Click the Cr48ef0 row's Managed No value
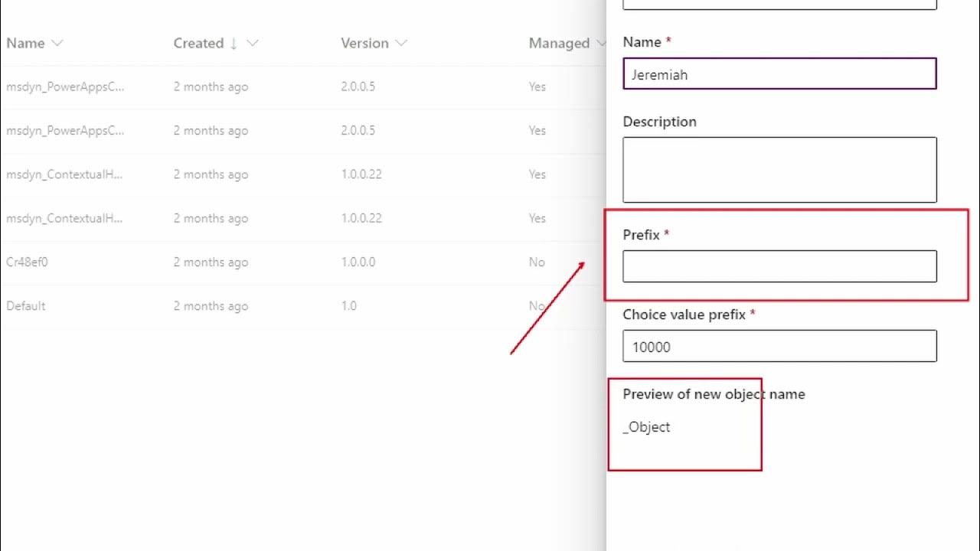 (537, 262)
